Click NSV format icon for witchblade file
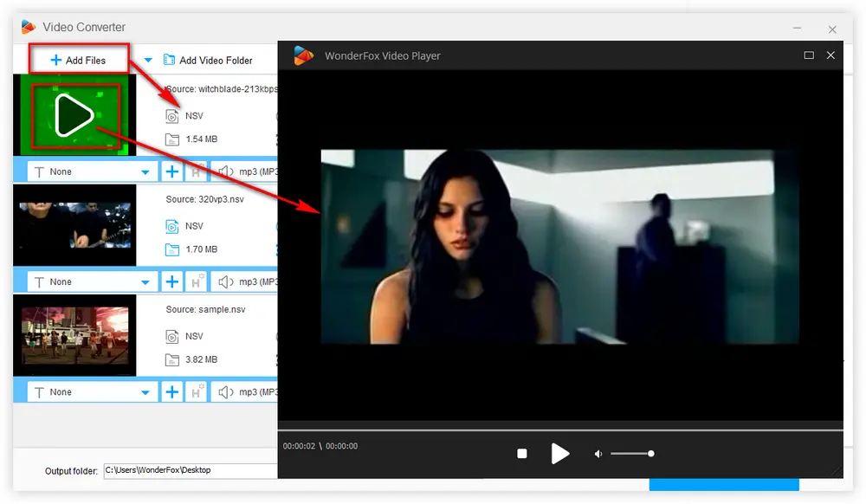 (172, 116)
